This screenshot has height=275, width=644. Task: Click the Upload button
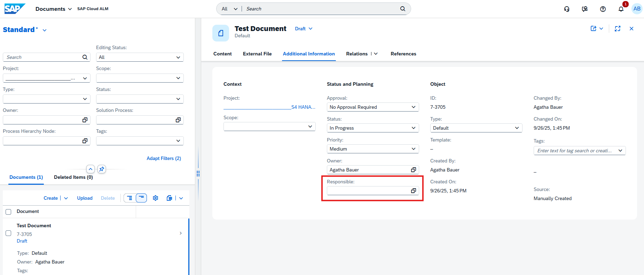tap(85, 198)
